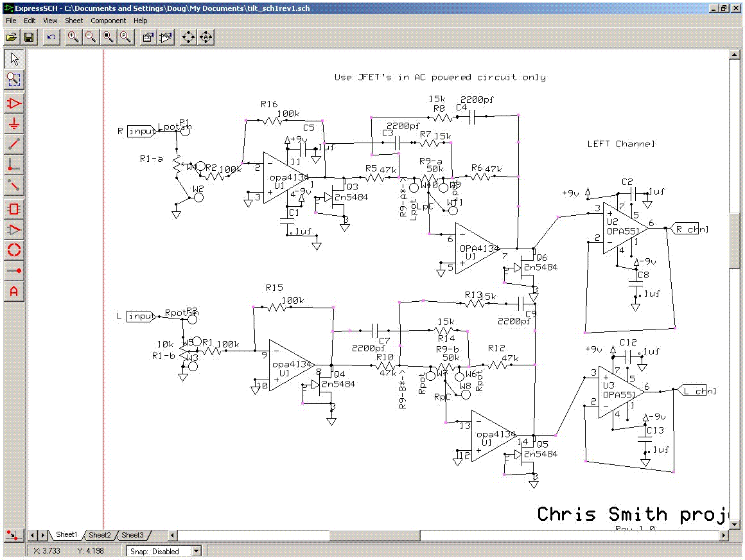Image resolution: width=745 pixels, height=560 pixels.
Task: Click the sheet tabs scroll-left arrow
Action: (x=33, y=536)
